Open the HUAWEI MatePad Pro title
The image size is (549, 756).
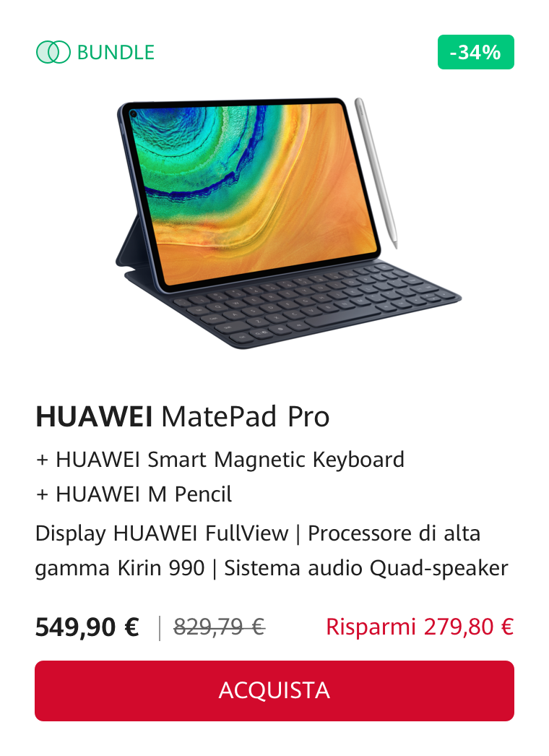182,416
